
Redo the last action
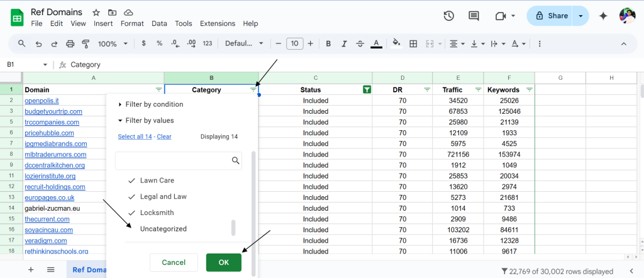[x=54, y=43]
